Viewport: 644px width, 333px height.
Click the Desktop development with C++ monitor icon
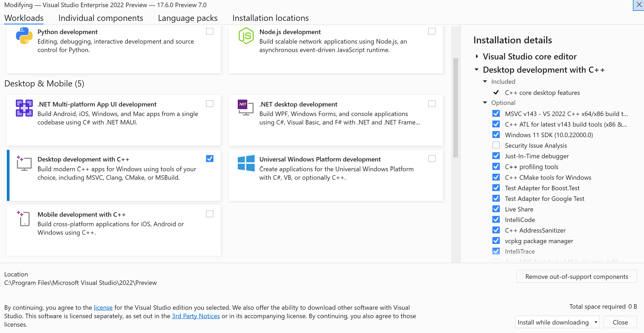[24, 164]
